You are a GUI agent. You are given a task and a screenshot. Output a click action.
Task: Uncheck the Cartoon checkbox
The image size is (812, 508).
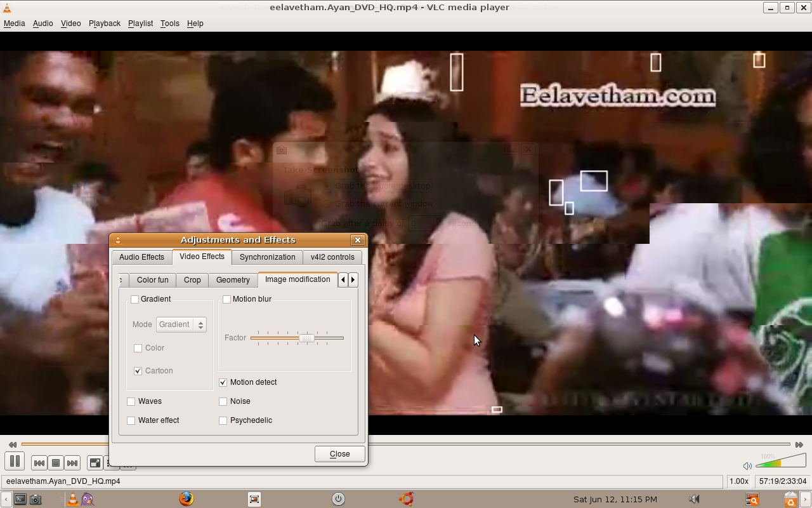(x=138, y=371)
